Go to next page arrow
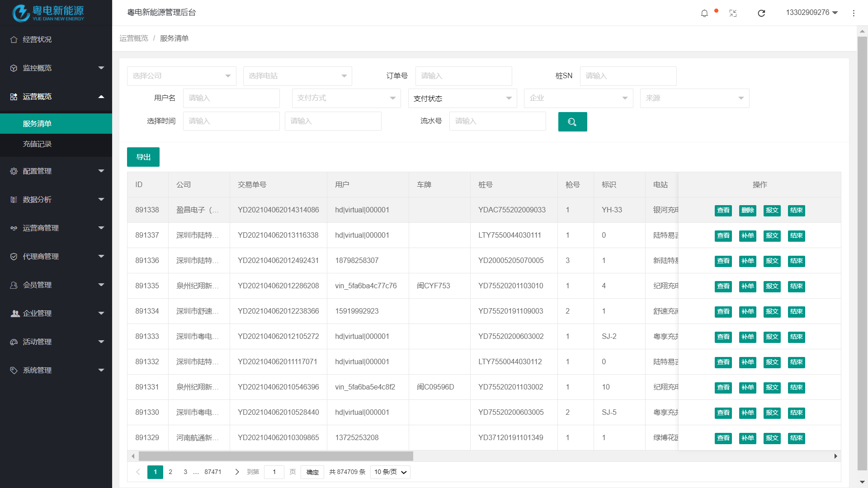This screenshot has width=868, height=488. click(x=237, y=472)
